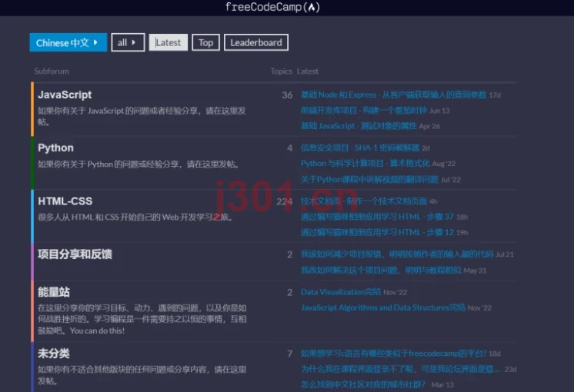Open the 未分类 subforum
Screen dimensions: 574x392
(x=54, y=354)
